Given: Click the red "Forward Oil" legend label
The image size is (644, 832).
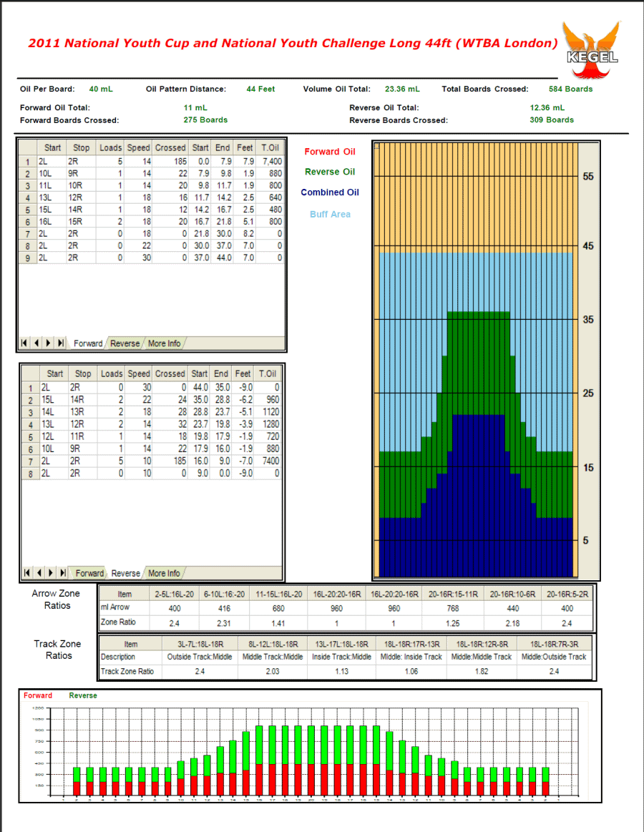Looking at the screenshot, I should [x=329, y=152].
